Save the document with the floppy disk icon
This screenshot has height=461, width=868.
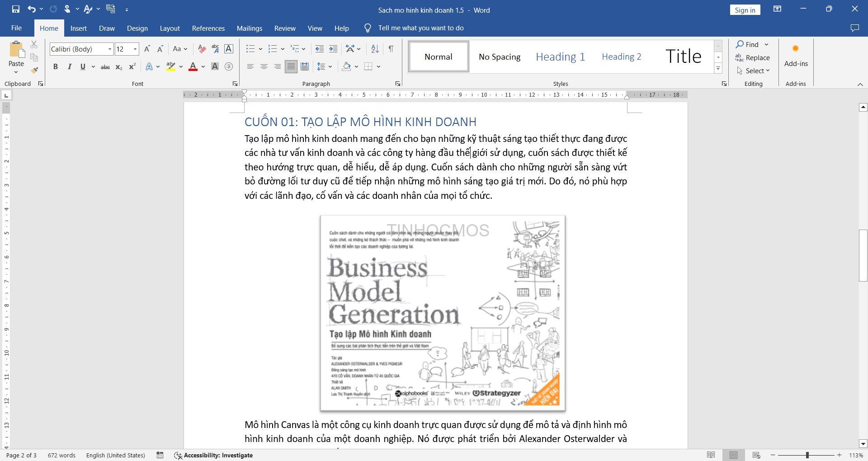[x=15, y=9]
